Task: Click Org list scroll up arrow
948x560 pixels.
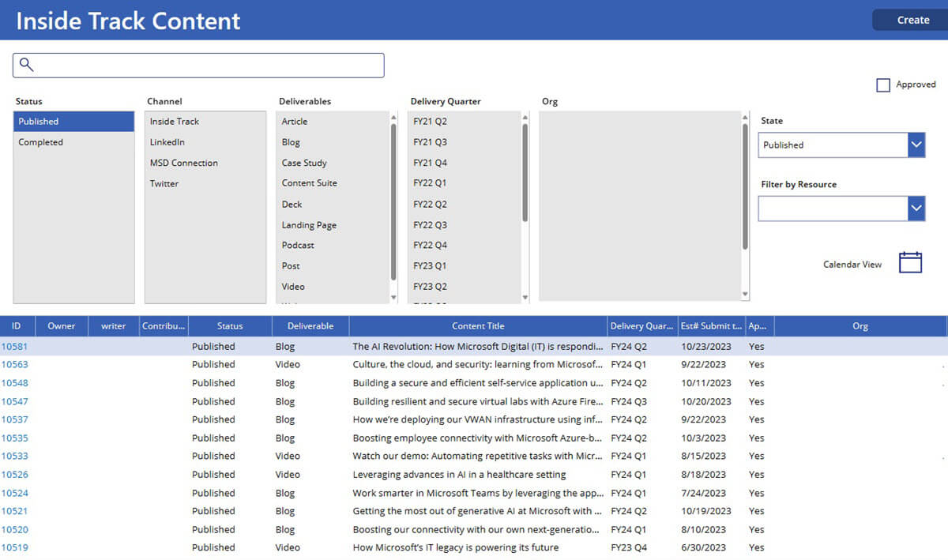Action: click(745, 117)
